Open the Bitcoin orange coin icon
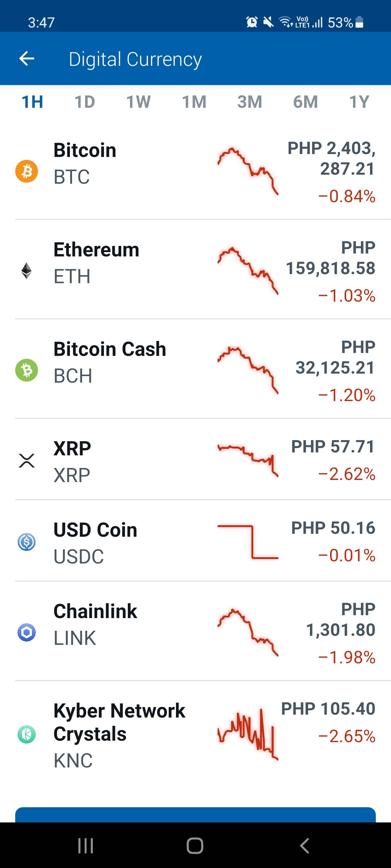The image size is (391, 868). [26, 171]
